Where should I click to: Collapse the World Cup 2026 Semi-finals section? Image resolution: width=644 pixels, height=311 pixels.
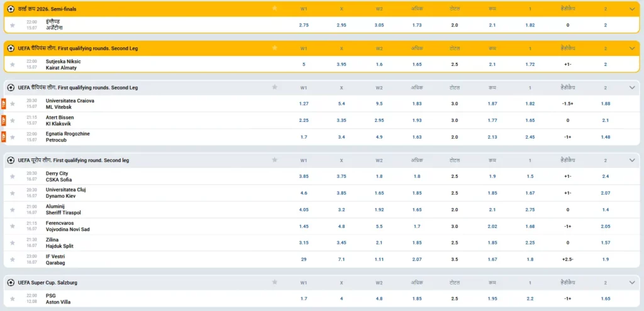[x=632, y=9]
